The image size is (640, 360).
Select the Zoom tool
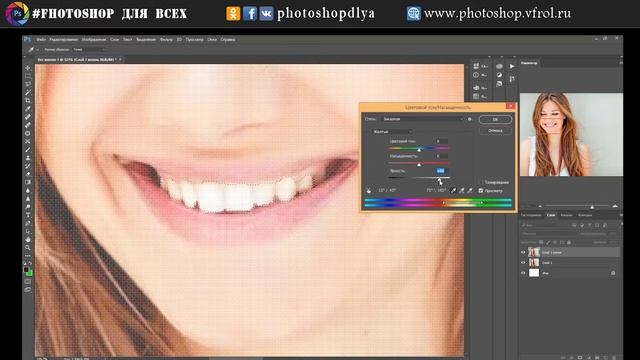(28, 247)
